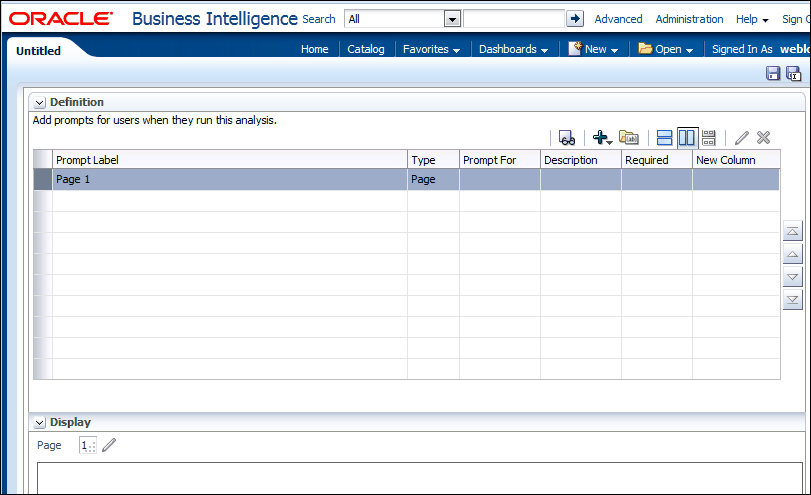
Task: Collapse the Definition section
Action: click(x=40, y=102)
